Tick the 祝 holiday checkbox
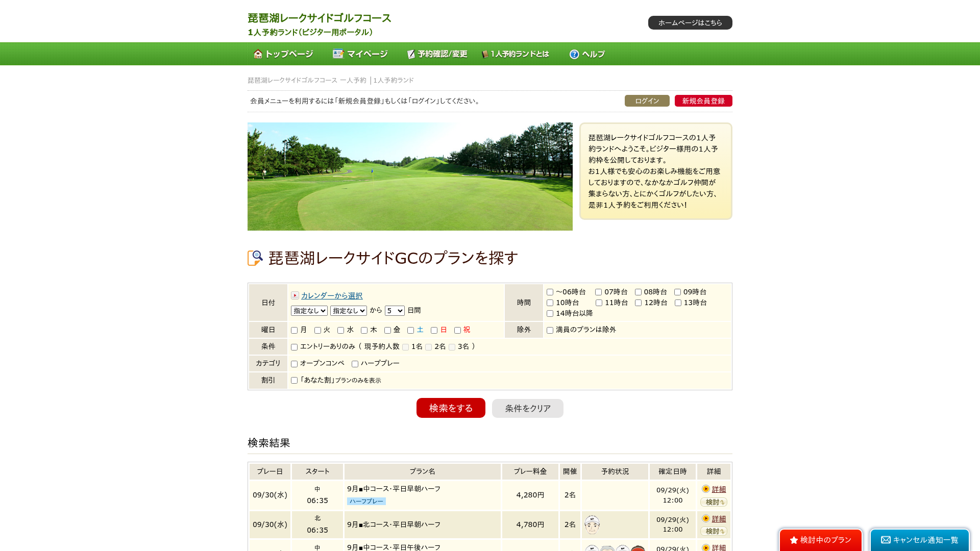Image resolution: width=980 pixels, height=551 pixels. [457, 331]
